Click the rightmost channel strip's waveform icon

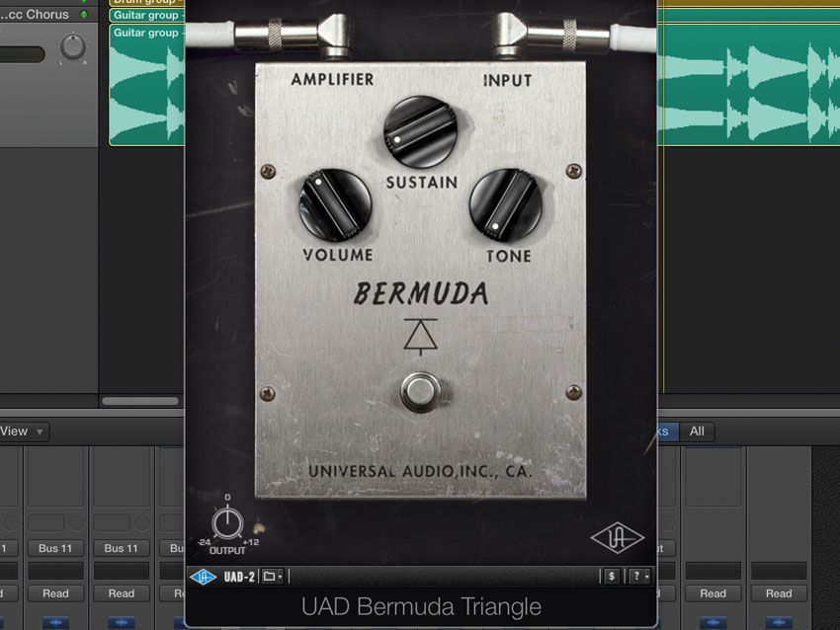[778, 619]
